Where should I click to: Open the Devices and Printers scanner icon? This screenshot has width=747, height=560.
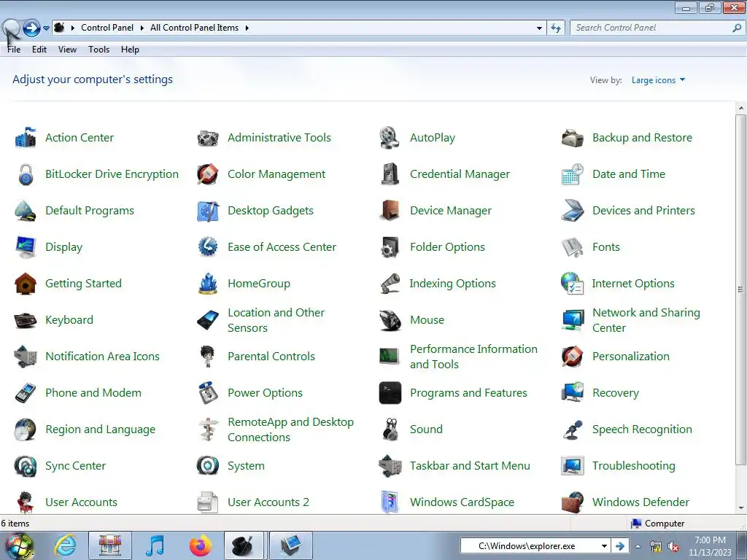(573, 211)
